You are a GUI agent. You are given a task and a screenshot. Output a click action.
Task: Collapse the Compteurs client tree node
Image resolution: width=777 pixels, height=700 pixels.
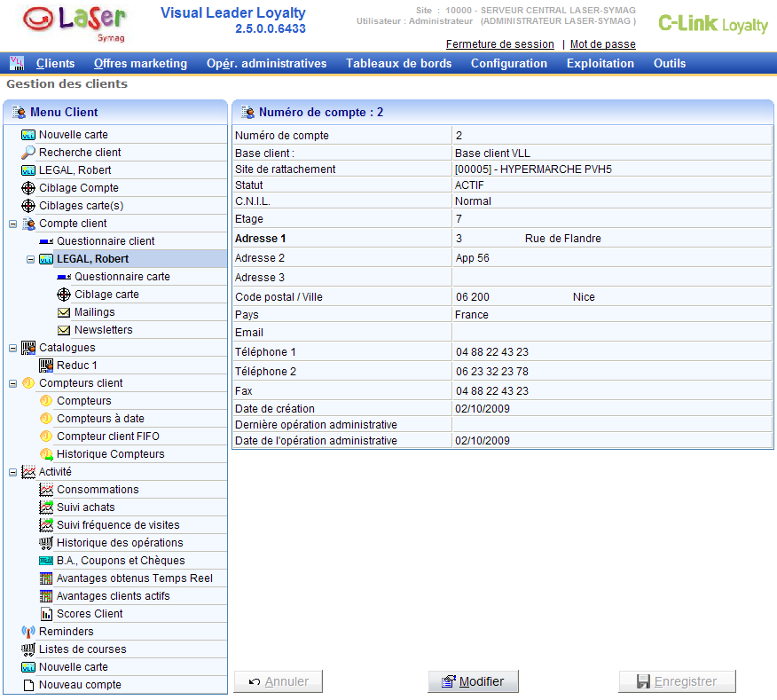[x=12, y=383]
